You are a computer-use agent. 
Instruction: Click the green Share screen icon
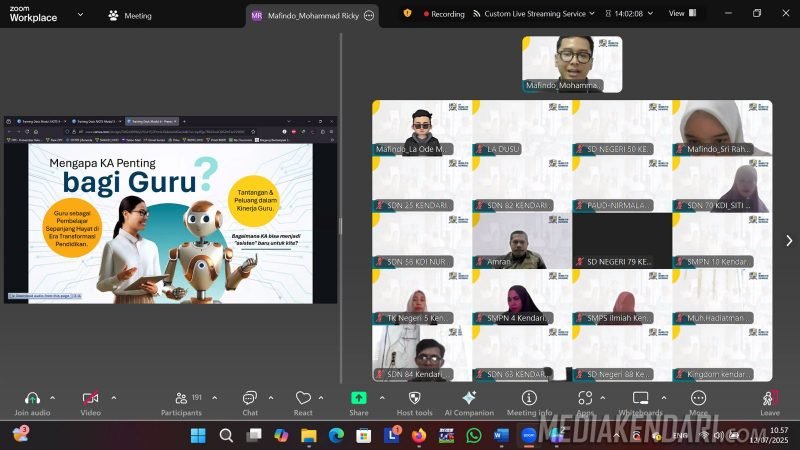[358, 398]
